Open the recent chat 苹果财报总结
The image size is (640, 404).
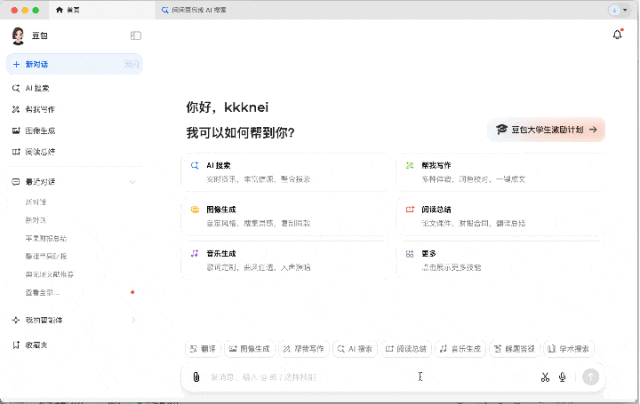(46, 238)
